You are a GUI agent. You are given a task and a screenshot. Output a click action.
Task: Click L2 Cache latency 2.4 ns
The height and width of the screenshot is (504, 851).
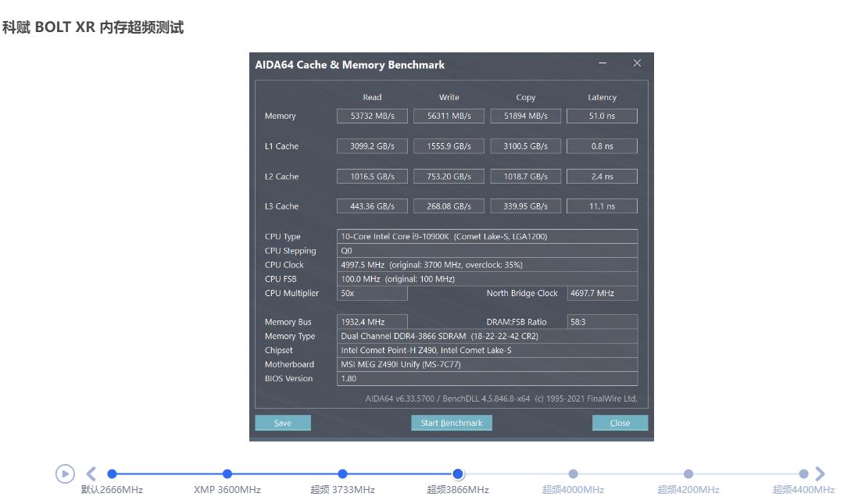[x=602, y=177]
